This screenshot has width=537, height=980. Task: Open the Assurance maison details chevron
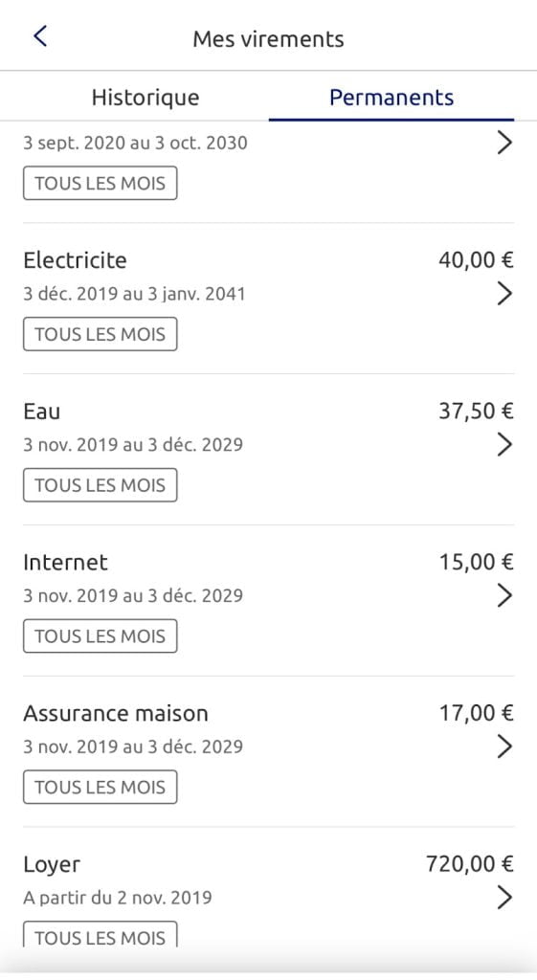pyautogui.click(x=503, y=746)
